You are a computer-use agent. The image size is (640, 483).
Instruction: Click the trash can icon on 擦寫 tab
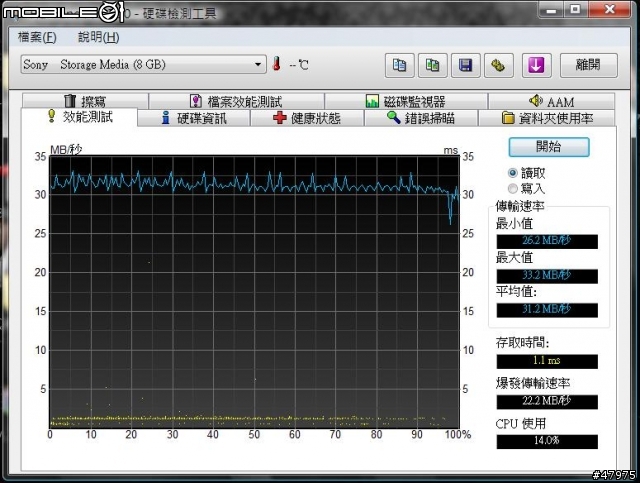(x=70, y=100)
